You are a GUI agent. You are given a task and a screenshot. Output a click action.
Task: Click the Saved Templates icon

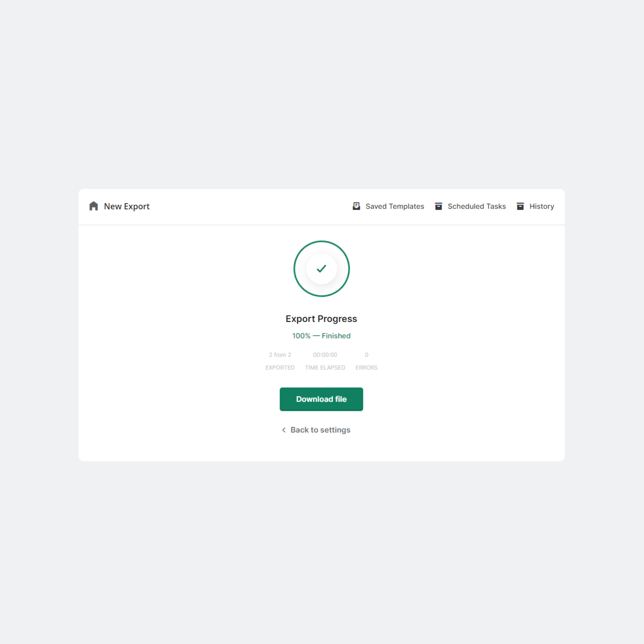(356, 206)
